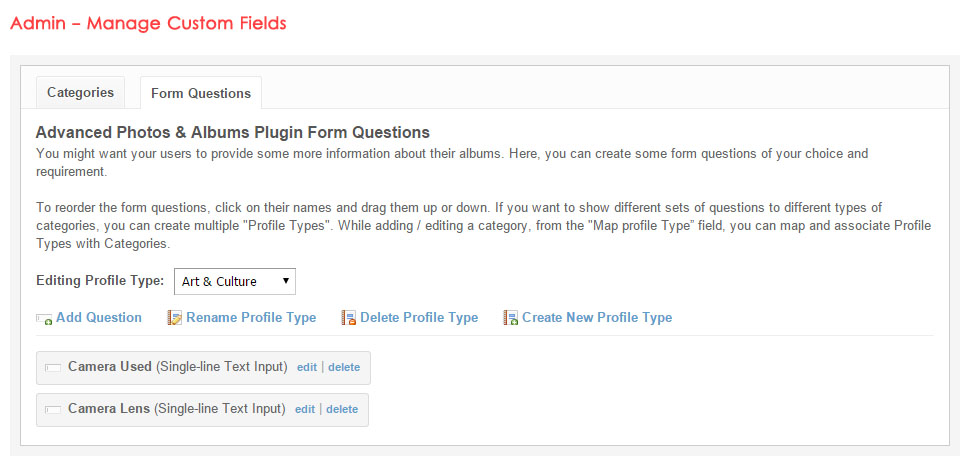Edit the Camera Lens question
This screenshot has height=467, width=970.
305,409
